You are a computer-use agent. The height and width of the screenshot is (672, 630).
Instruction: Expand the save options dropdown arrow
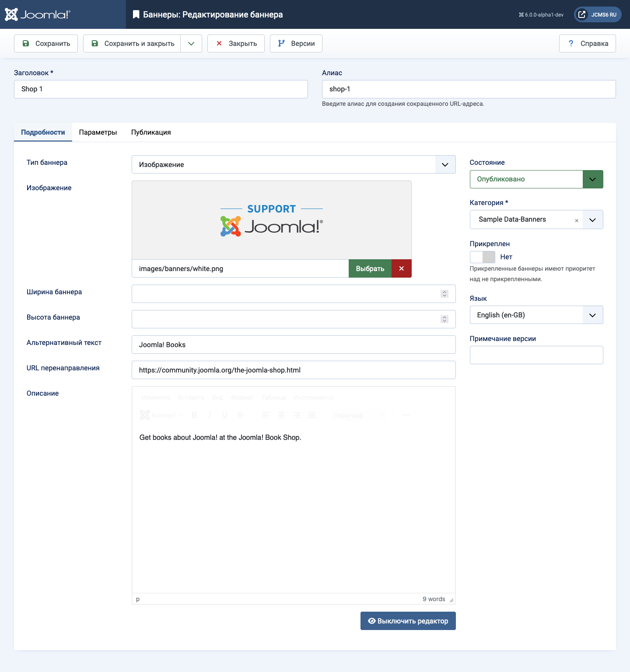pyautogui.click(x=191, y=43)
